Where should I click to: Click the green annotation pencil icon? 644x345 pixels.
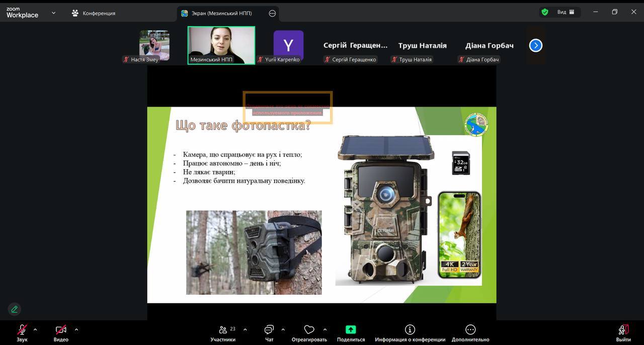tap(14, 309)
